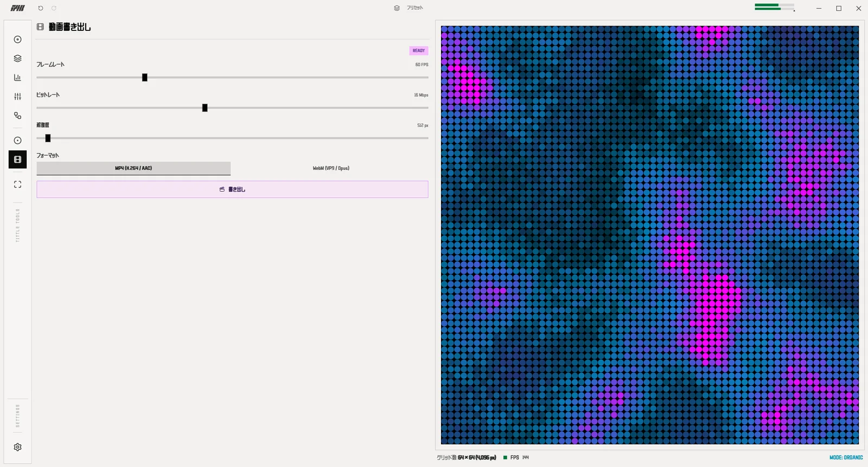Click the MODE: ORGANIC status label
Image resolution: width=868 pixels, height=467 pixels.
[846, 458]
